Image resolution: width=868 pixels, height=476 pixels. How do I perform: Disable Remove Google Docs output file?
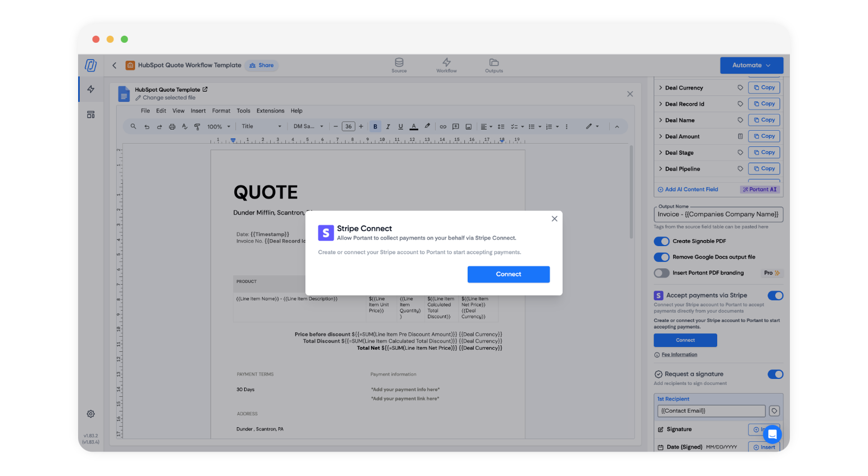[x=661, y=257]
